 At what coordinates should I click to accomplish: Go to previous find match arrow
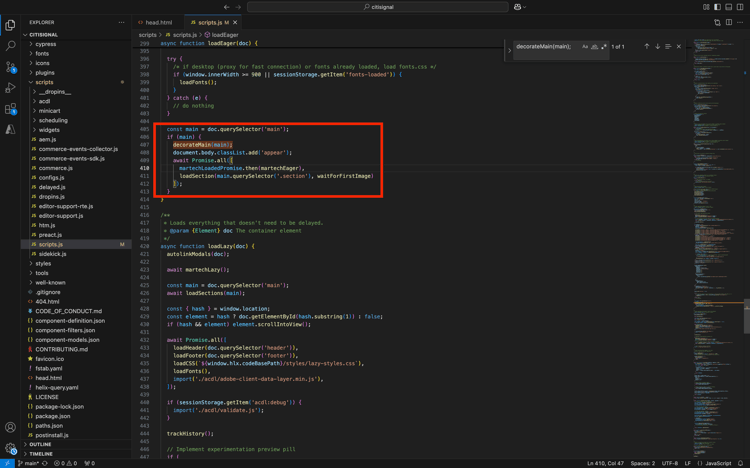click(647, 46)
